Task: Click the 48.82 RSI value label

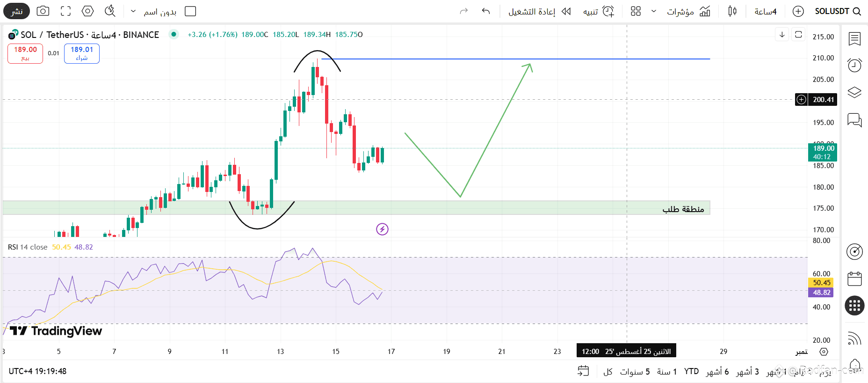Action: 821,293
